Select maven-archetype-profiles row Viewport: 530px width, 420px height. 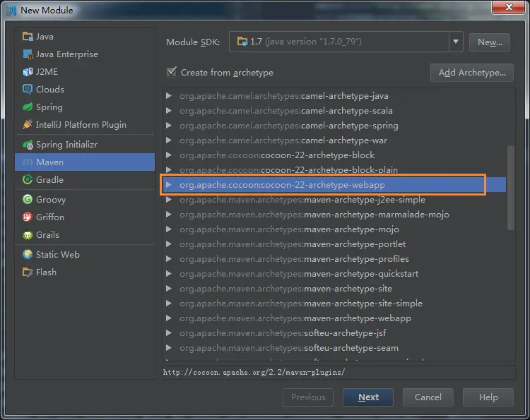335,259
